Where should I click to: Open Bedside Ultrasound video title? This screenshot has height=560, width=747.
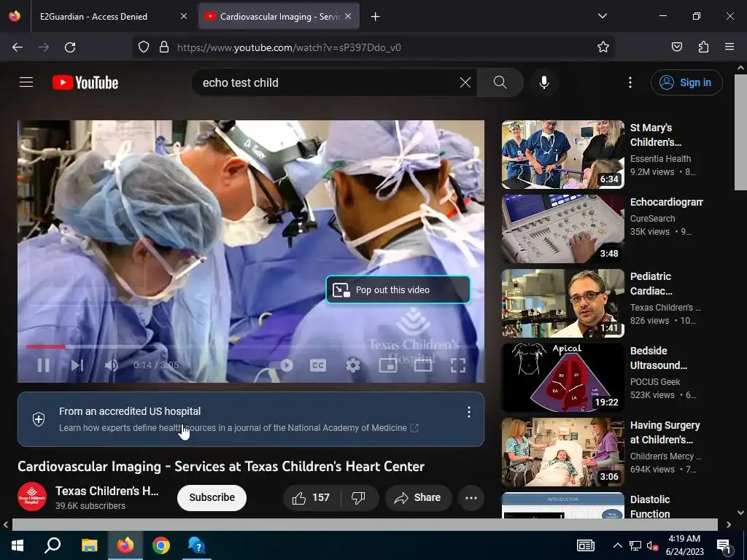pyautogui.click(x=659, y=357)
